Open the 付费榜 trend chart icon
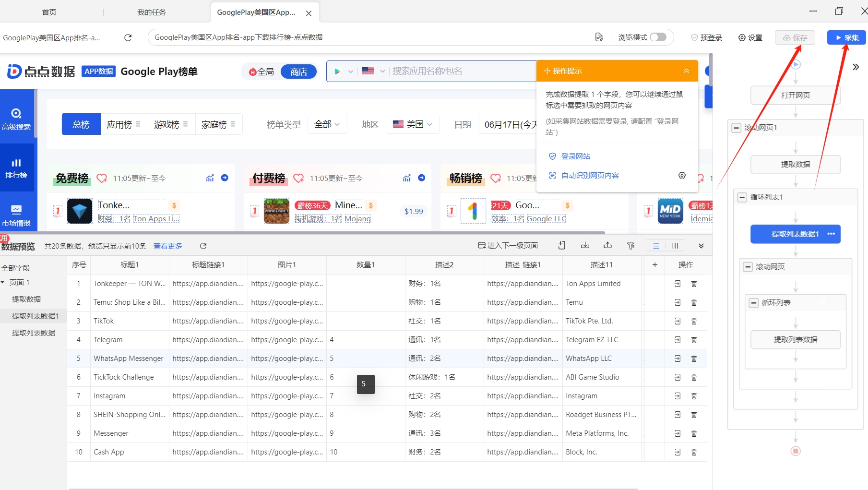The width and height of the screenshot is (868, 490). (x=406, y=178)
